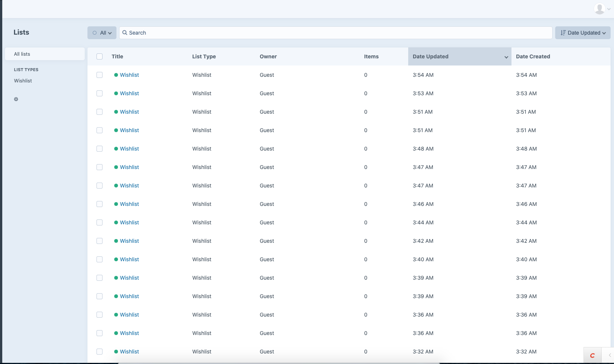Click the user avatar at top right
Image resolution: width=614 pixels, height=364 pixels.
click(599, 8)
